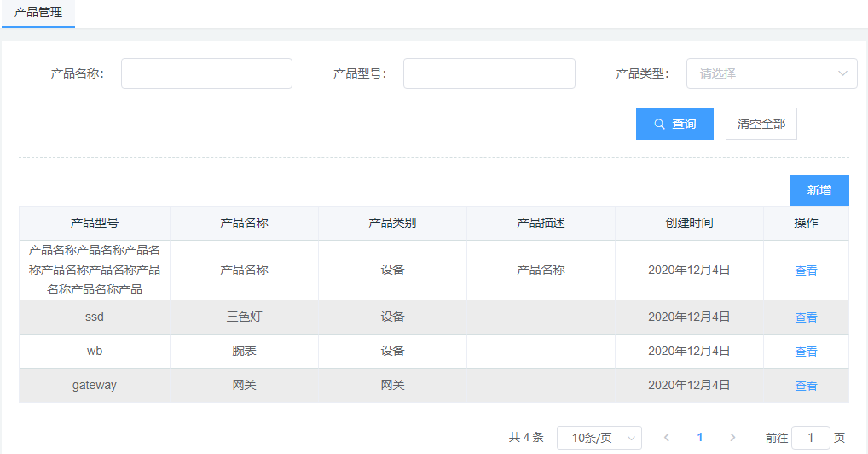This screenshot has width=868, height=454.
Task: Focus the 产品型号 input field
Action: (489, 73)
